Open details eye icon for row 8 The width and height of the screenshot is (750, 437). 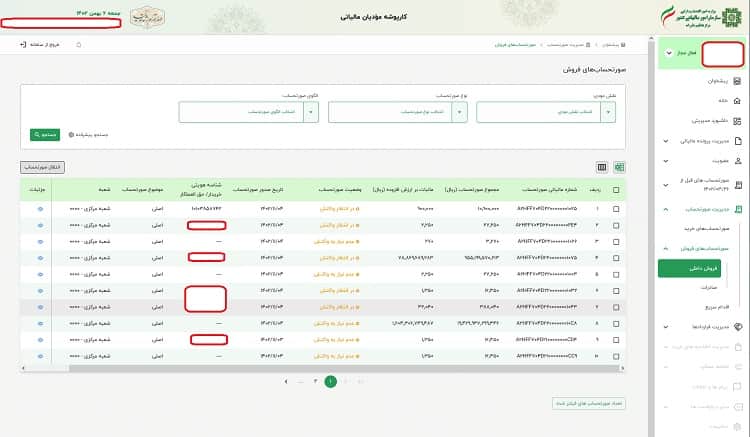(40, 324)
